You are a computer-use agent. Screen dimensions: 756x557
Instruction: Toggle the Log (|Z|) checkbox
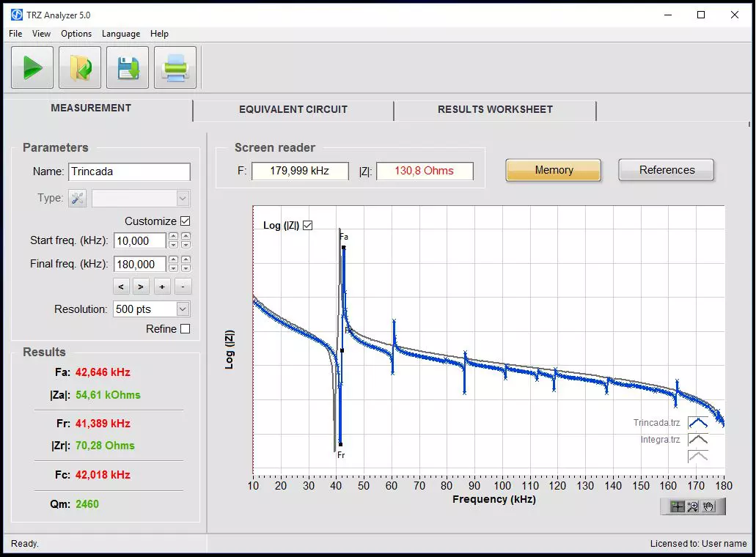pyautogui.click(x=308, y=225)
